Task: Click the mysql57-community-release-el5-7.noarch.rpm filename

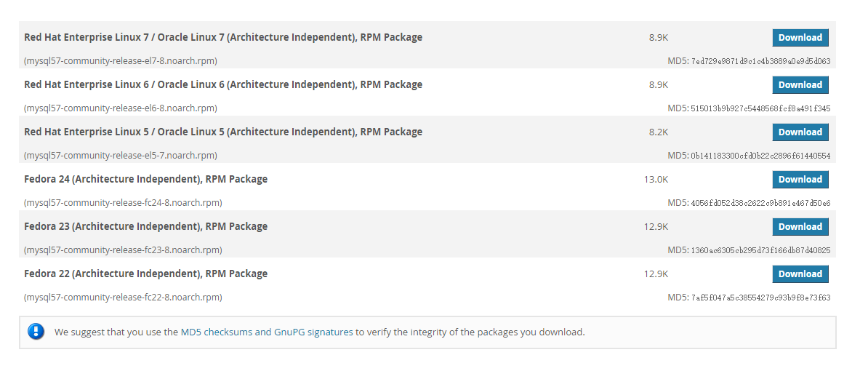Action: pyautogui.click(x=121, y=156)
